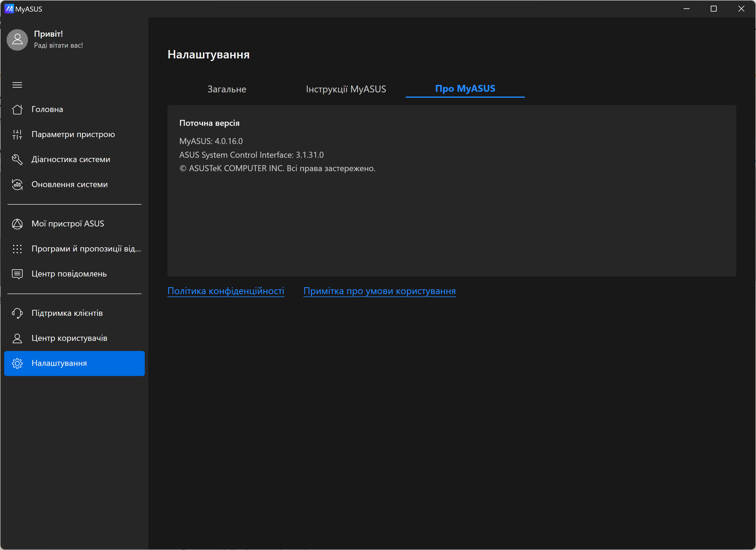Go to Центр користувачів label
The image size is (756, 550).
pyautogui.click(x=70, y=338)
